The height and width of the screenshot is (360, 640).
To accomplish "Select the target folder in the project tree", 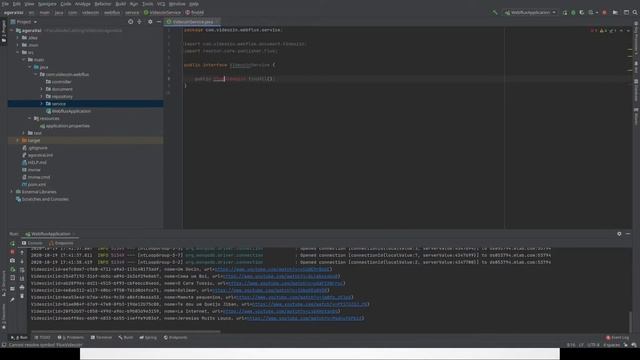I will pyautogui.click(x=31, y=140).
